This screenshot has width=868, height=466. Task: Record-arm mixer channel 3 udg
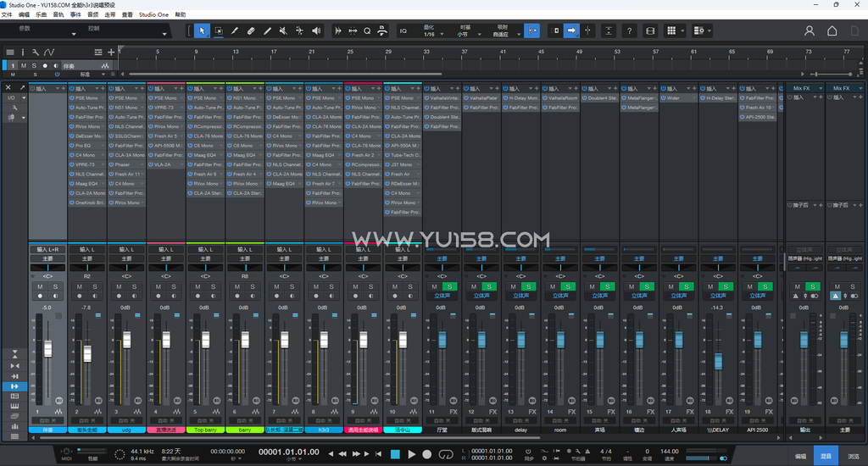[119, 296]
